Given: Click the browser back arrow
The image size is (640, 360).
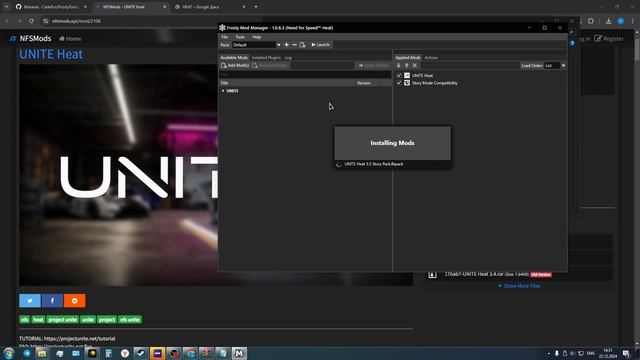Looking at the screenshot, I should (x=7, y=21).
